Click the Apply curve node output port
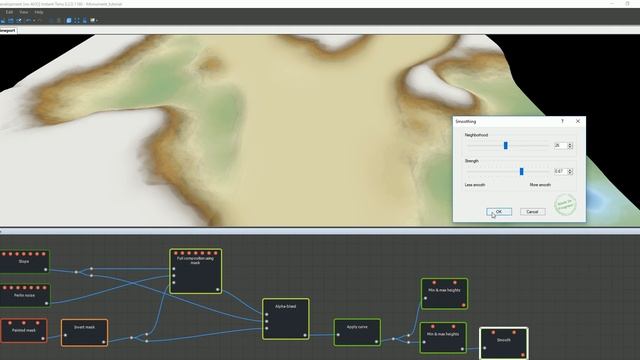This screenshot has height=360, width=640. coord(376,342)
